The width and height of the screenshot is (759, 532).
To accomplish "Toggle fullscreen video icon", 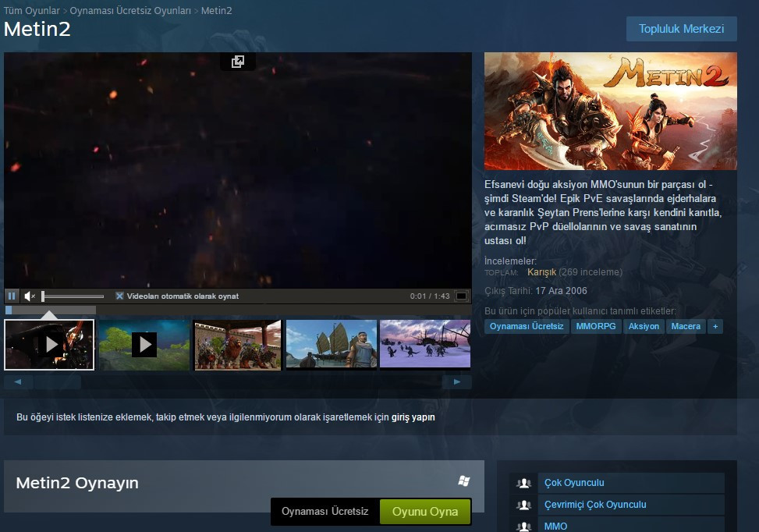I will click(x=462, y=296).
